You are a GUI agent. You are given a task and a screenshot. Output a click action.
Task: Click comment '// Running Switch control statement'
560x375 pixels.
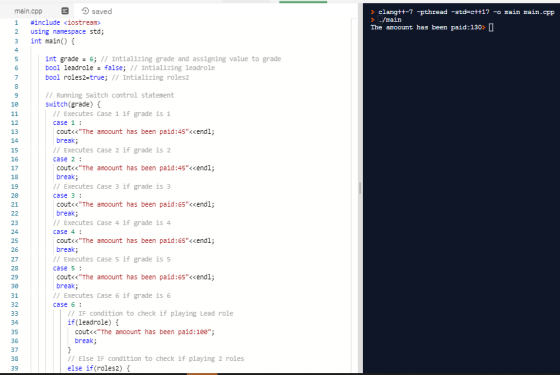[110, 95]
